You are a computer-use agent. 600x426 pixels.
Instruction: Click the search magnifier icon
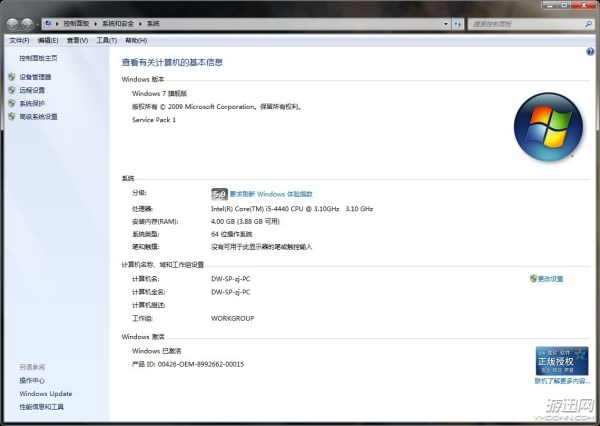pyautogui.click(x=589, y=24)
